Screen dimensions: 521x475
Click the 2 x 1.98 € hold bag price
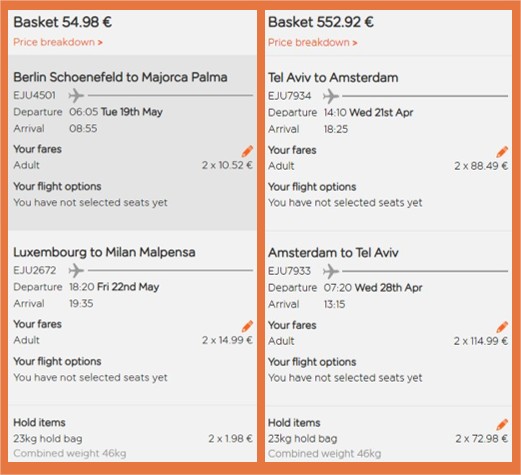(230, 438)
